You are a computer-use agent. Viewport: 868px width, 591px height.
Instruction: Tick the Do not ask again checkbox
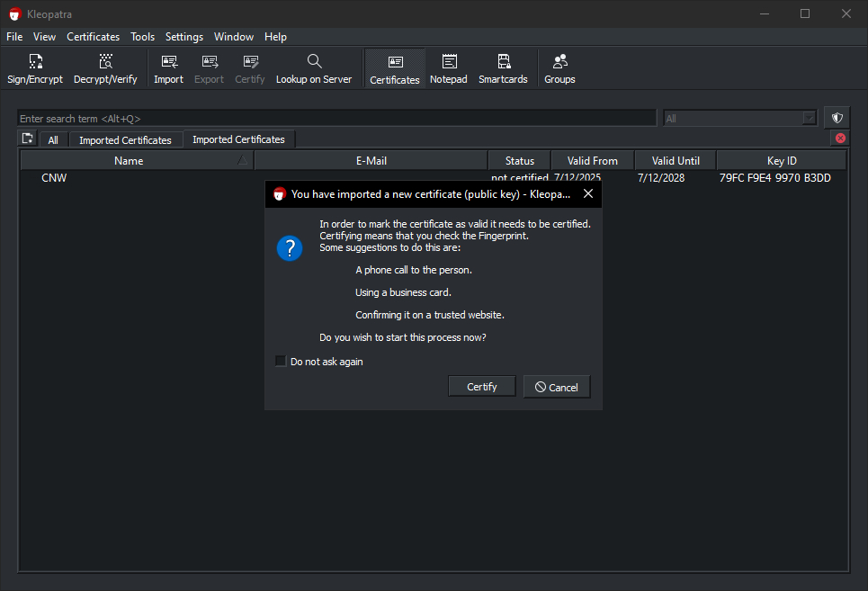(281, 362)
